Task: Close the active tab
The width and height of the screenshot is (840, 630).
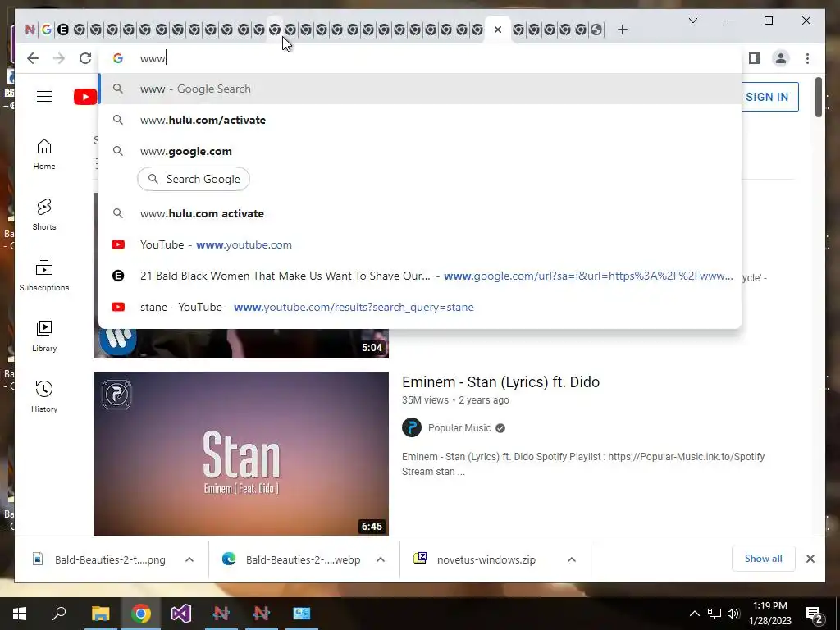Action: [498, 30]
